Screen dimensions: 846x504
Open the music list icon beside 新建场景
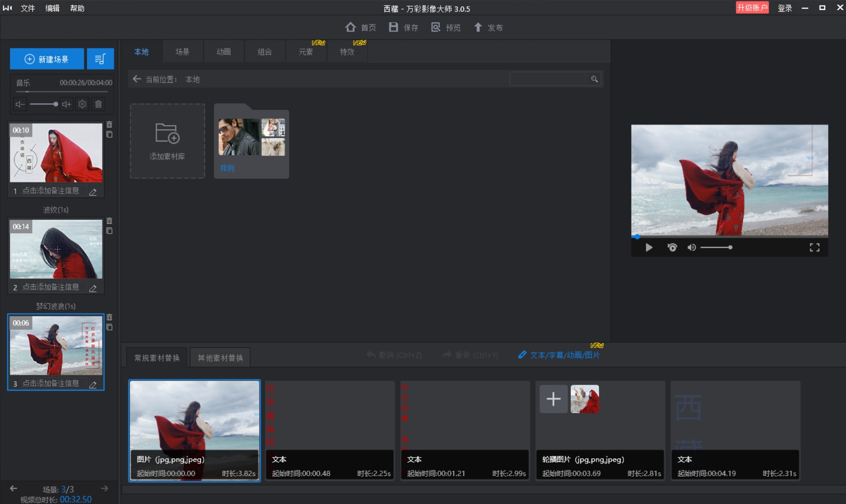(x=100, y=59)
